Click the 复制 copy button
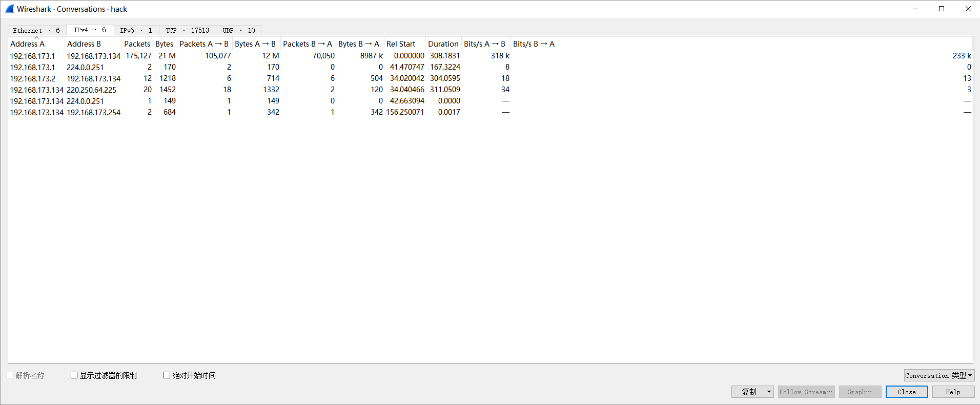Viewport: 980px width, 405px height. [x=748, y=392]
